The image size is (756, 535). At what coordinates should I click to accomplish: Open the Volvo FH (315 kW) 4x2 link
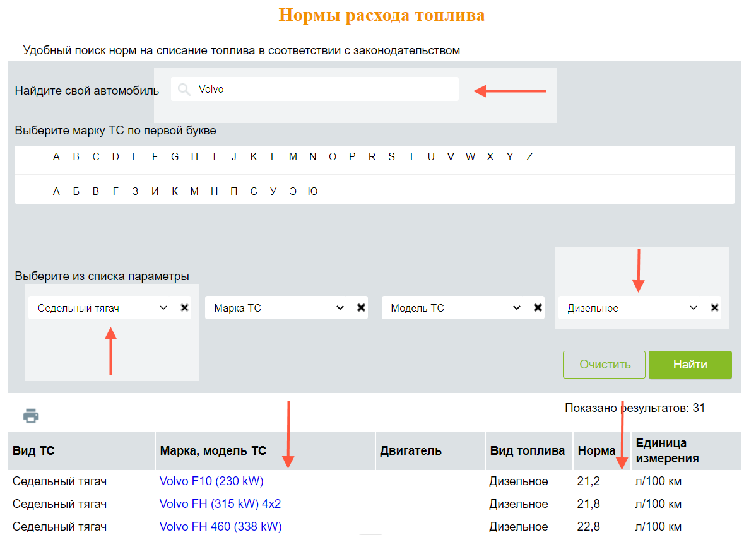[220, 503]
